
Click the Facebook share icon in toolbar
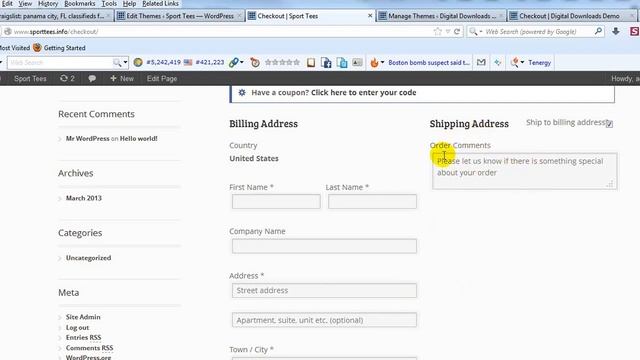[x=326, y=62]
